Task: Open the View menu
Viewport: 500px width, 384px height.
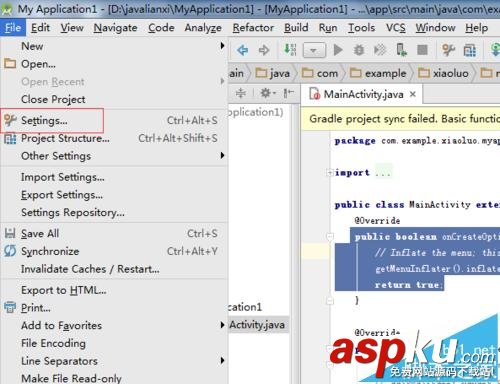Action: [x=72, y=28]
